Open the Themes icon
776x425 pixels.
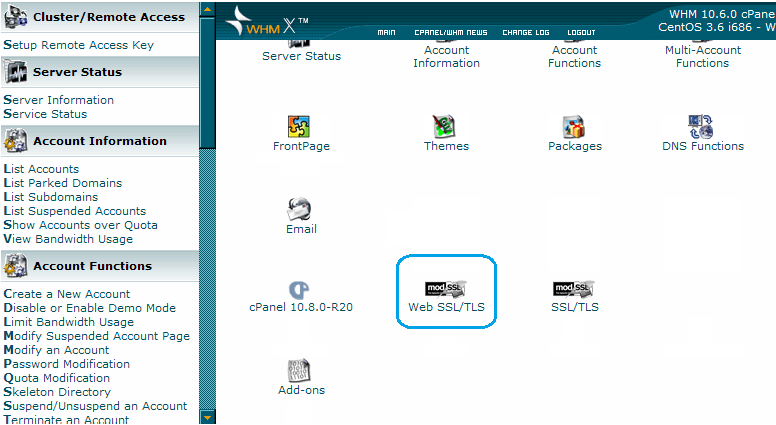(x=444, y=126)
